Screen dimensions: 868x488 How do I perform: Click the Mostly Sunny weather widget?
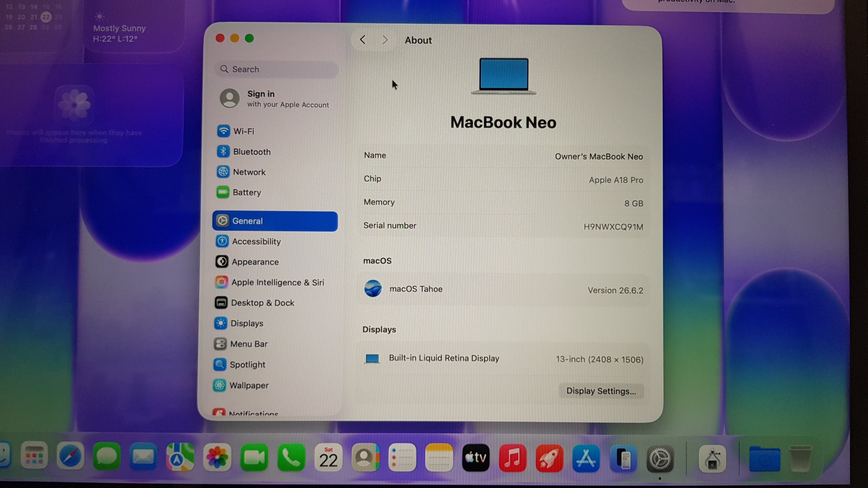click(135, 26)
